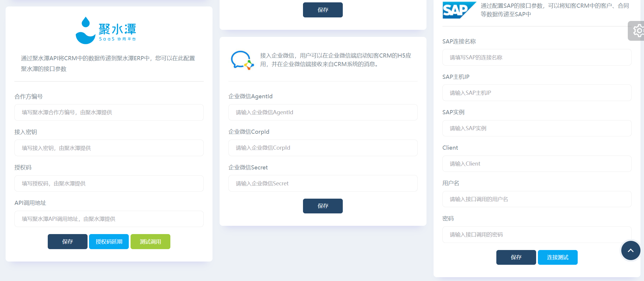644x281 pixels.
Task: Focus the 企业微信AgentId input field
Action: (323, 112)
